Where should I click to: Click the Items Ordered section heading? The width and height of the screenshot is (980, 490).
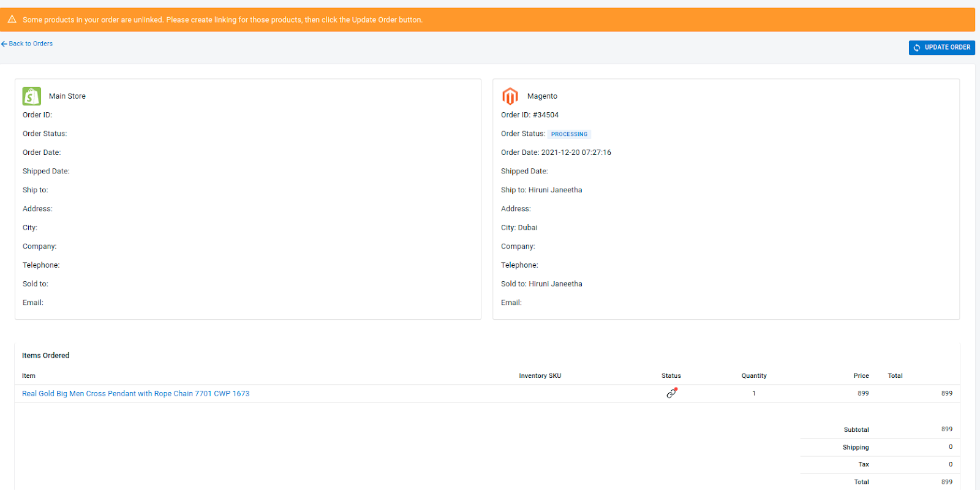click(x=46, y=355)
